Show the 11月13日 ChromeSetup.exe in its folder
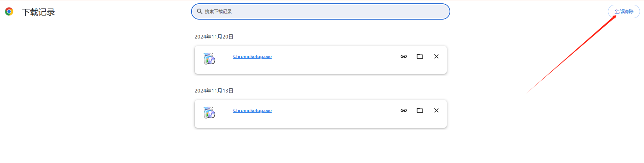 coord(420,110)
